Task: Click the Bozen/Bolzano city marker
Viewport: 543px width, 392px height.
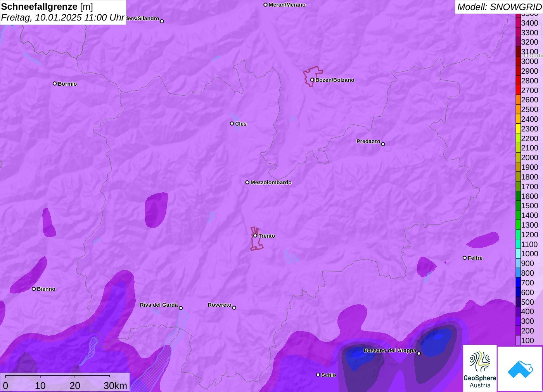Action: pos(312,80)
